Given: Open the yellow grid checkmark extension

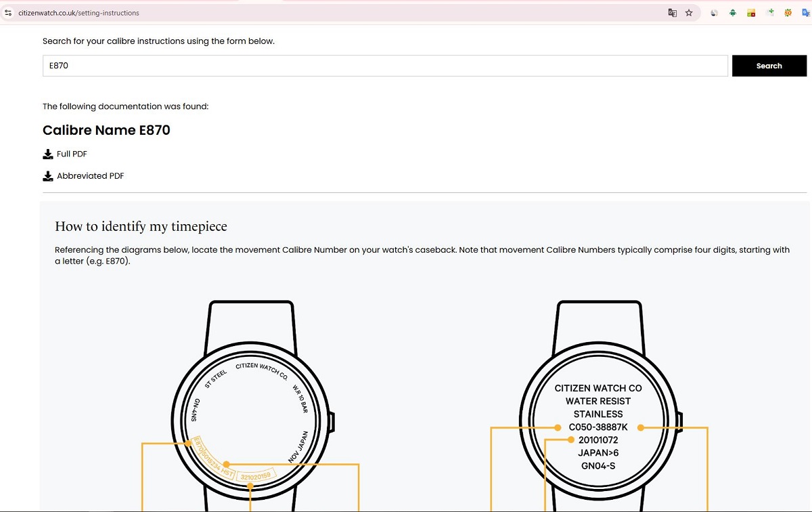Looking at the screenshot, I should pos(751,13).
